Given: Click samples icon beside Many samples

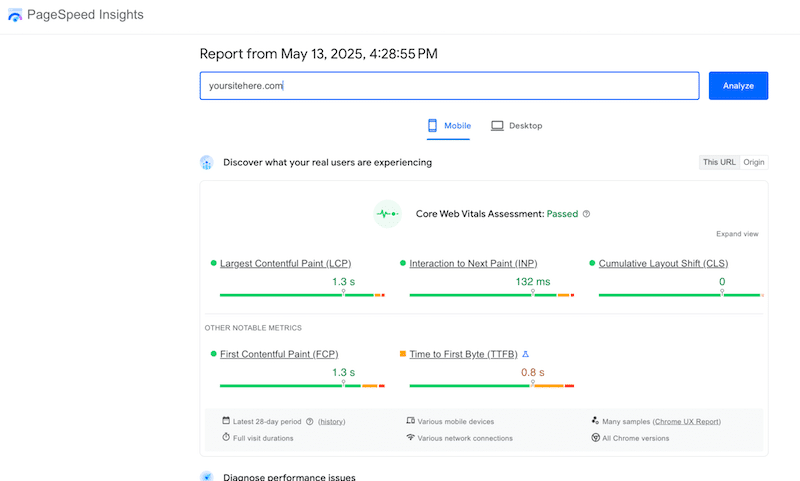Looking at the screenshot, I should (x=595, y=421).
